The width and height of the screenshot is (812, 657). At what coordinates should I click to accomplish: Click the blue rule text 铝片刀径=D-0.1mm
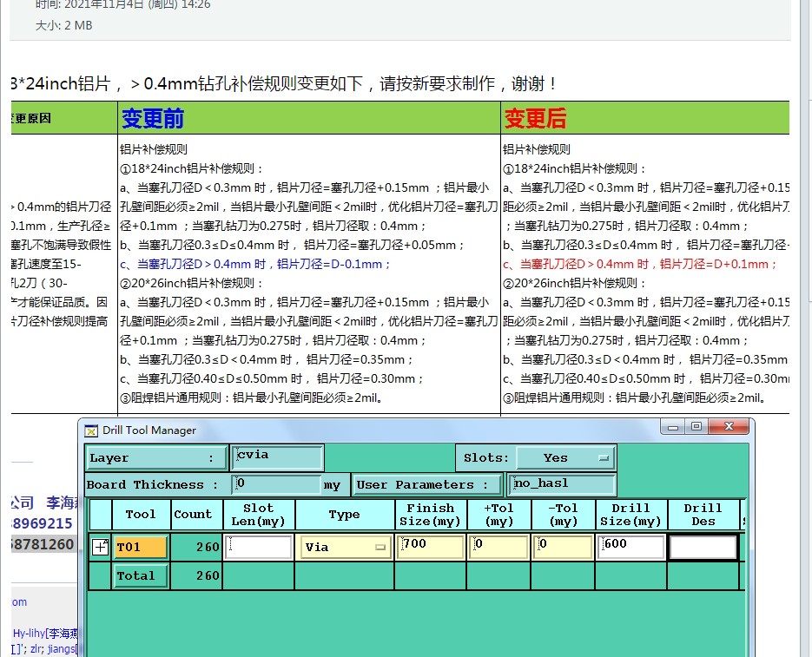(333, 265)
